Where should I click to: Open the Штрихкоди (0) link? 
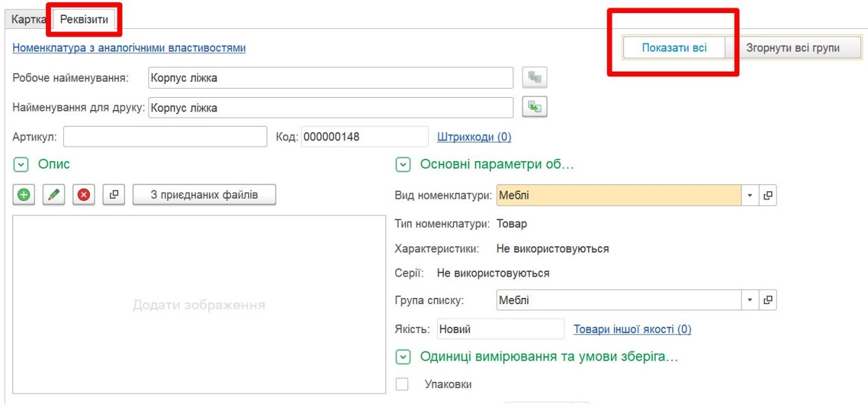tap(474, 137)
